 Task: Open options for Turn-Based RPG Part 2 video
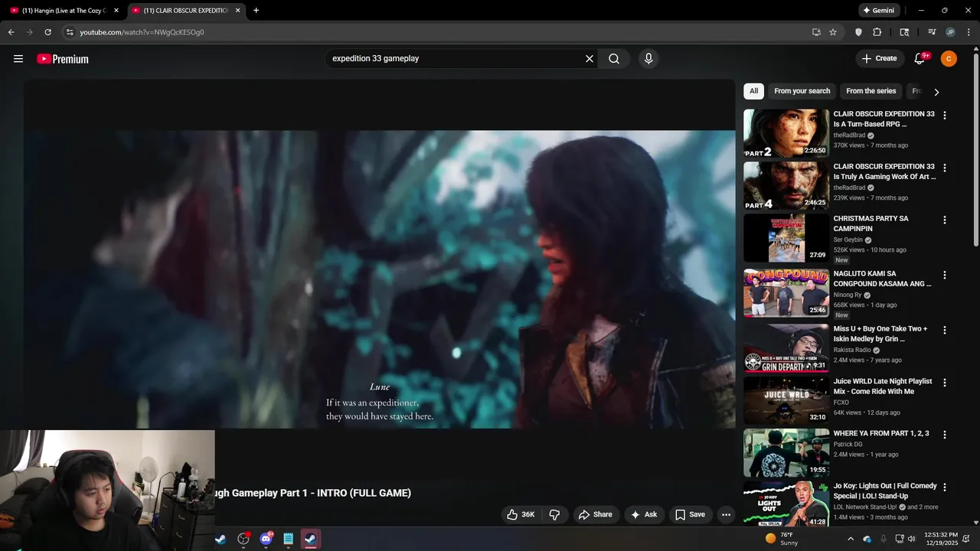coord(945,116)
